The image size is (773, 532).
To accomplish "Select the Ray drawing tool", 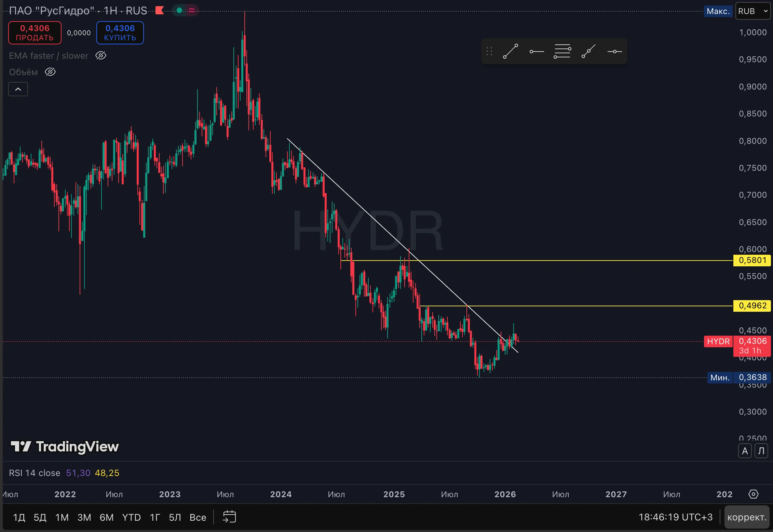I will click(x=588, y=52).
